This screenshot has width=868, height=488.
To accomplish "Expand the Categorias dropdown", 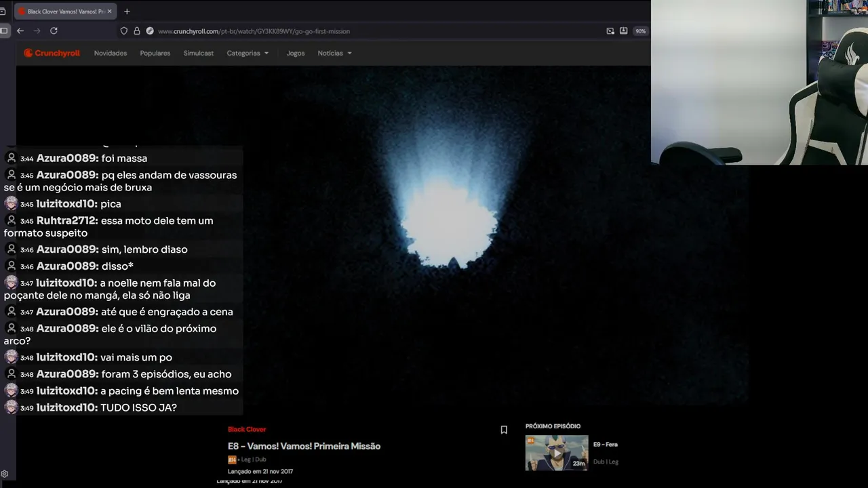I will (248, 53).
